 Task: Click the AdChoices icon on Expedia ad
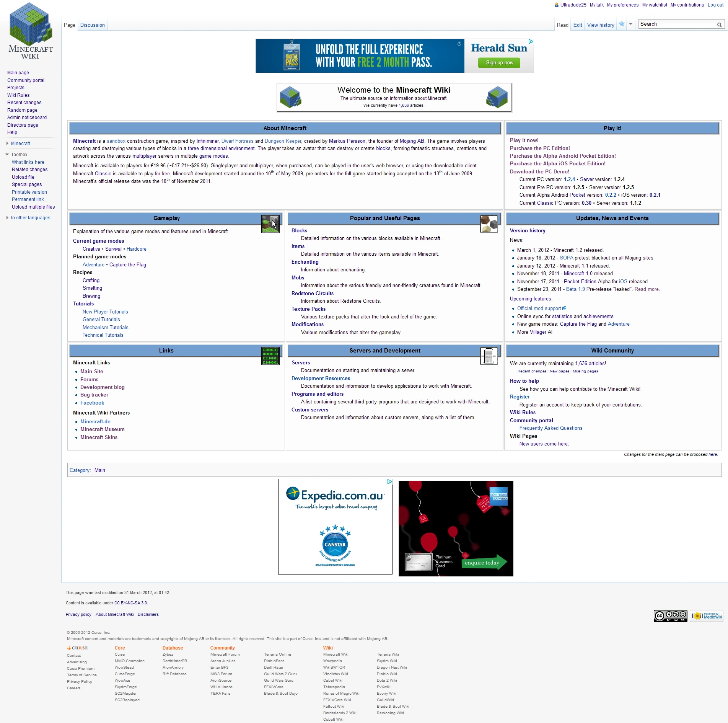390,482
